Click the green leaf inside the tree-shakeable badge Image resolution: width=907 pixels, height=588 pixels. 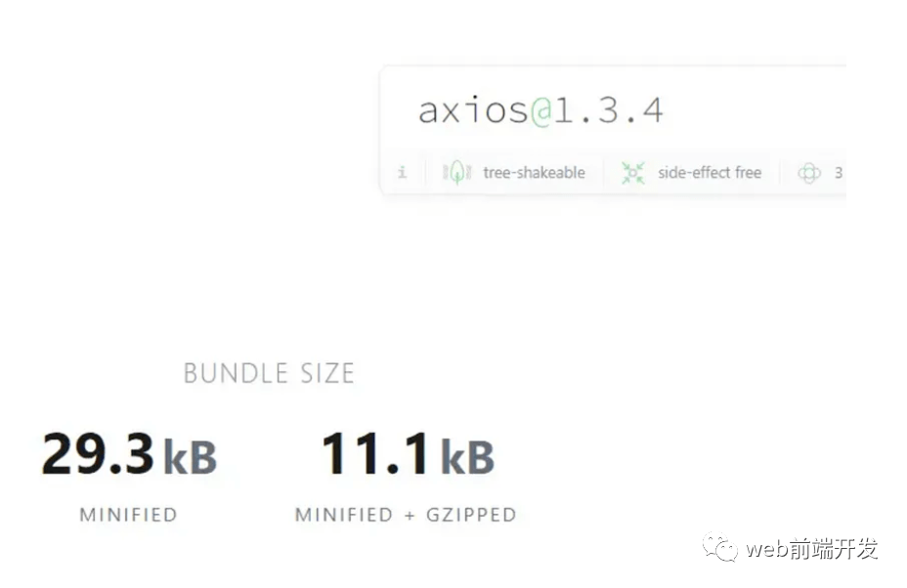(455, 171)
